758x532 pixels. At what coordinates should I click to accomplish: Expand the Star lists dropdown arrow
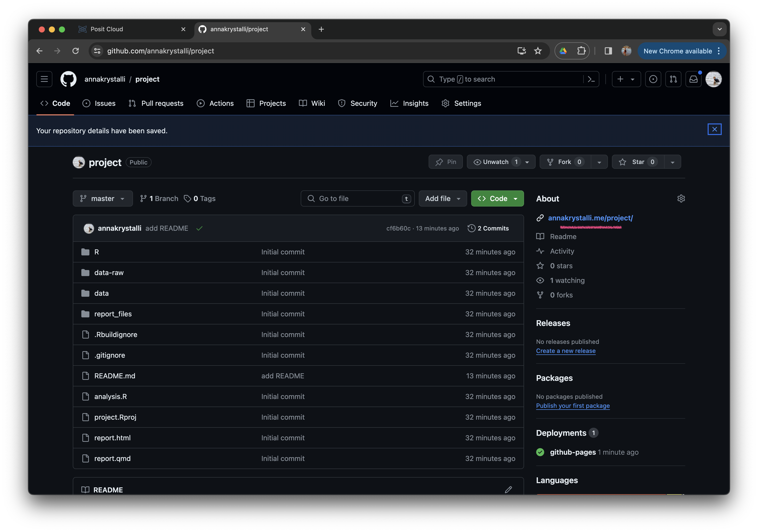[672, 162]
